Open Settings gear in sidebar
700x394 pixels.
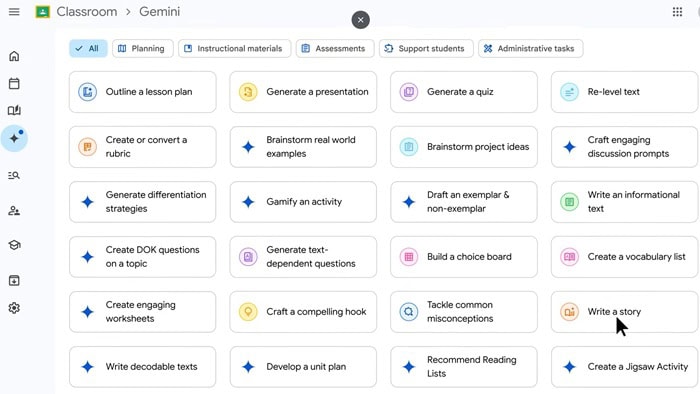[14, 308]
